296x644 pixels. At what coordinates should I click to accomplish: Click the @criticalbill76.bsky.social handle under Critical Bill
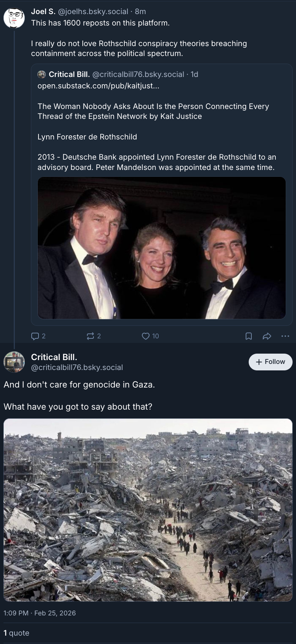point(77,367)
